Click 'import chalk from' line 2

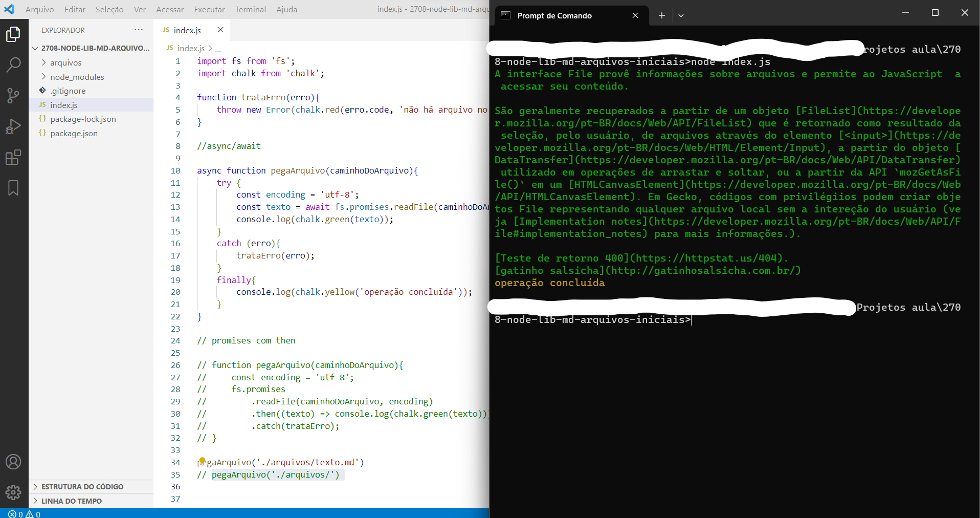pos(260,73)
